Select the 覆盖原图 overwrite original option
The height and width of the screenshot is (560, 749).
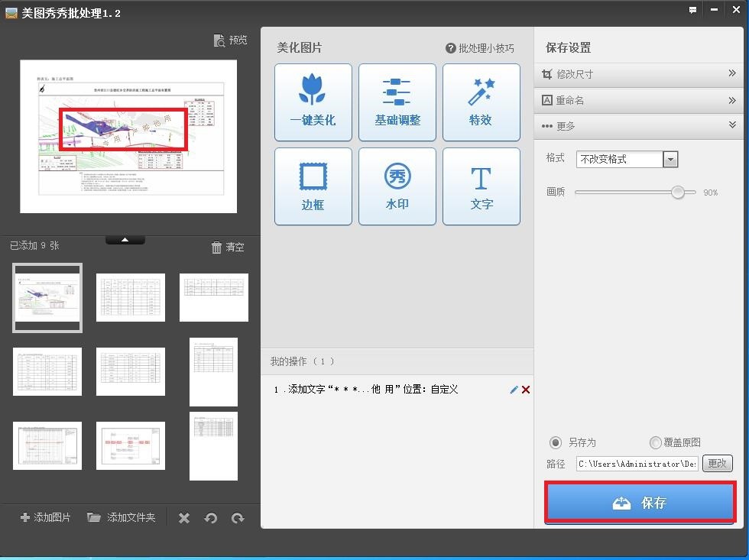pos(655,442)
